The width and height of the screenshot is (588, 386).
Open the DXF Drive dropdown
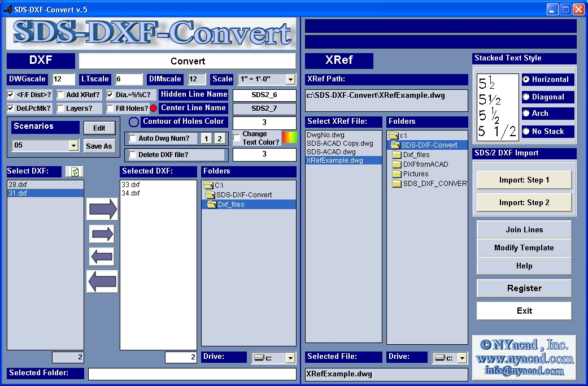coord(290,358)
